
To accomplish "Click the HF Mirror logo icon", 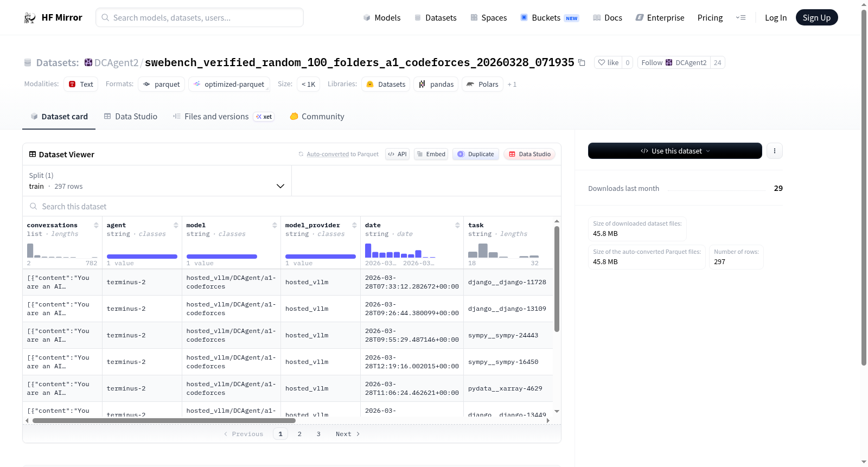I will [x=30, y=18].
